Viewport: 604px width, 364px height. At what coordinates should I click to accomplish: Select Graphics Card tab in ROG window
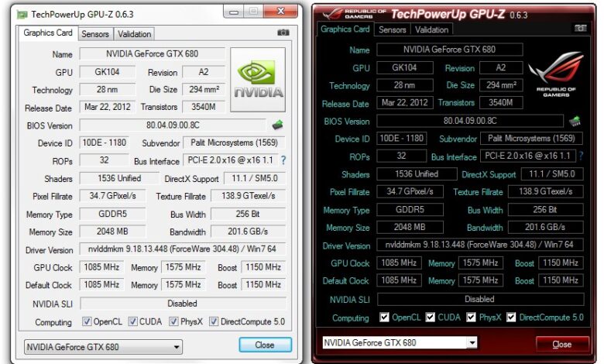click(x=345, y=29)
